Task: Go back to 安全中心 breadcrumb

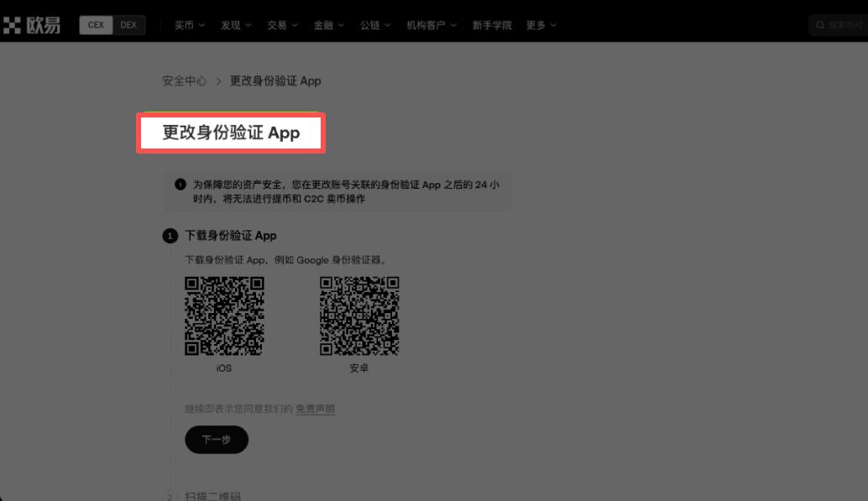Action: coord(185,81)
